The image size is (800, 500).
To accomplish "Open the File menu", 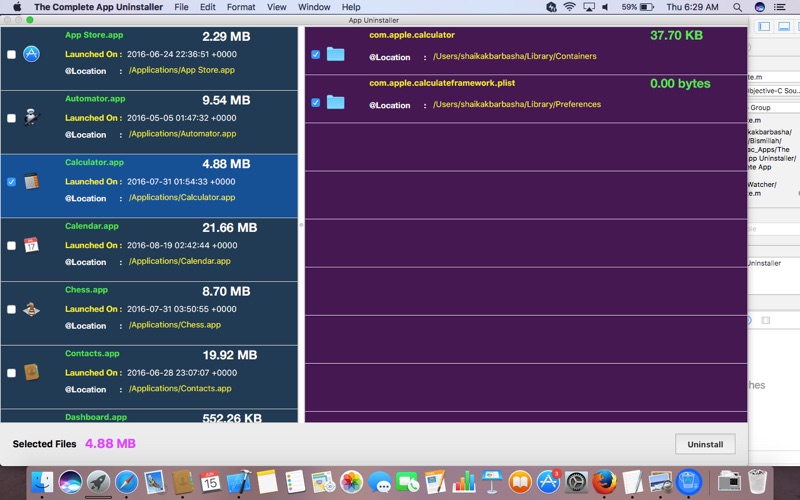I will point(181,7).
